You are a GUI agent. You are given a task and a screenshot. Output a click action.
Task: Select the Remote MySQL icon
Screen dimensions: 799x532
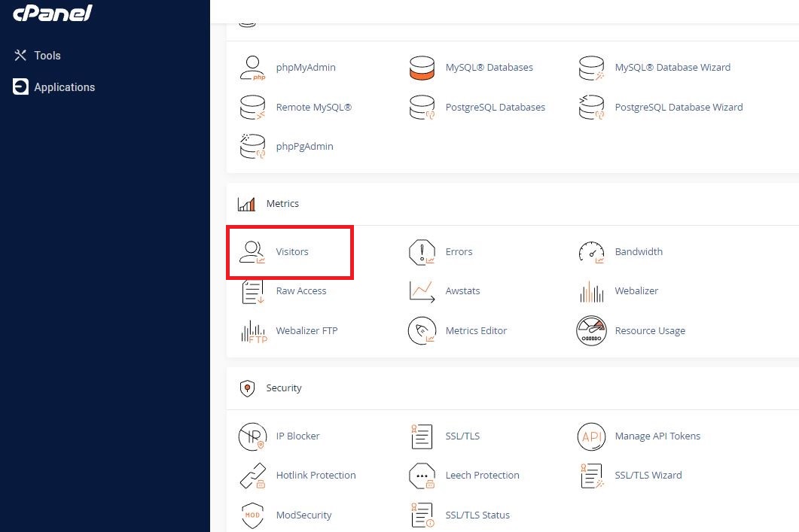(x=252, y=108)
